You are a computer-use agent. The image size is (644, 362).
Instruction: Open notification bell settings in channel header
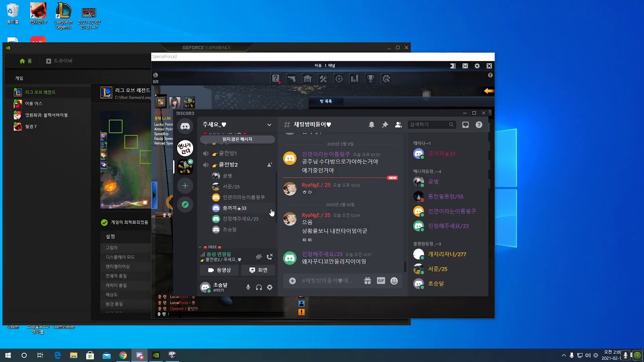click(371, 125)
